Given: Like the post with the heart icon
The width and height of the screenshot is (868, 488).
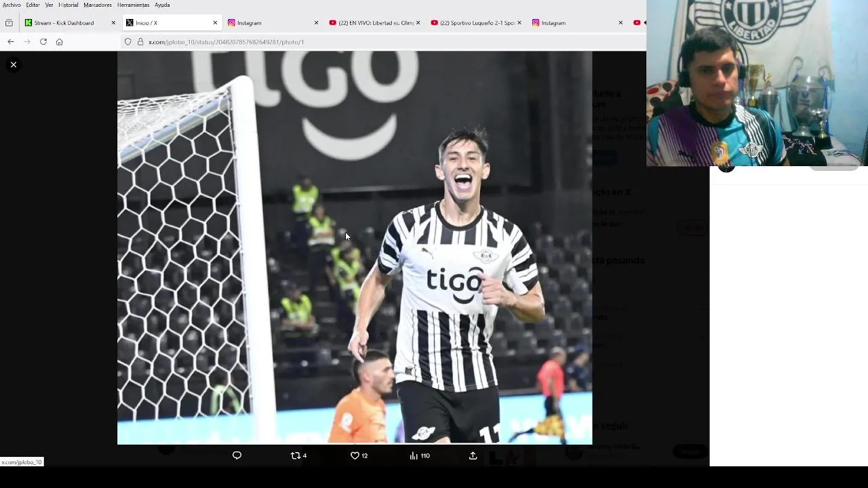Looking at the screenshot, I should [359, 455].
